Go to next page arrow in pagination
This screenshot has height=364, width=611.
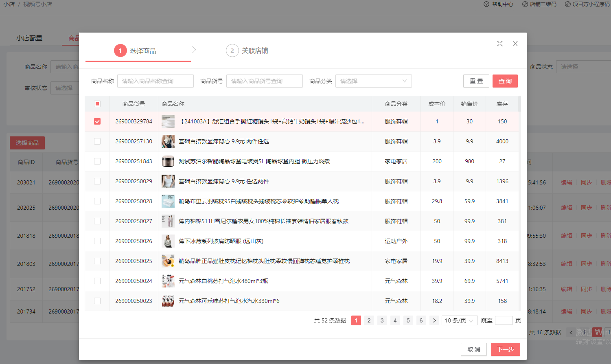[434, 320]
